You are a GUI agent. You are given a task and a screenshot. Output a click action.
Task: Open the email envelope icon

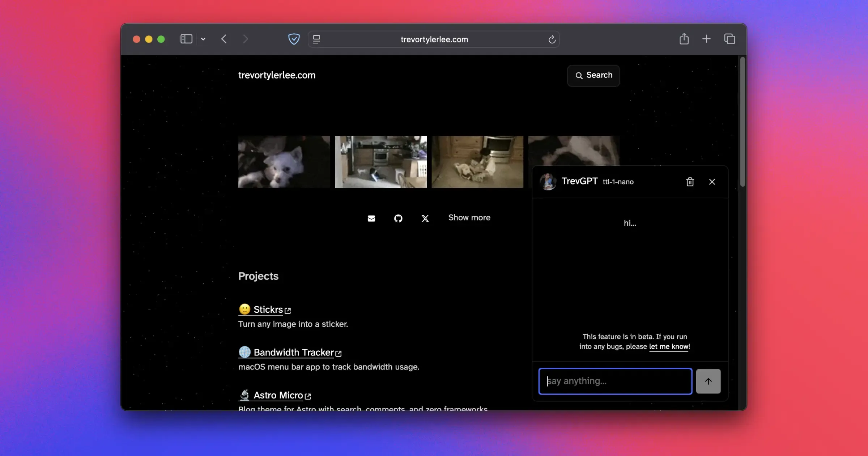click(x=371, y=218)
